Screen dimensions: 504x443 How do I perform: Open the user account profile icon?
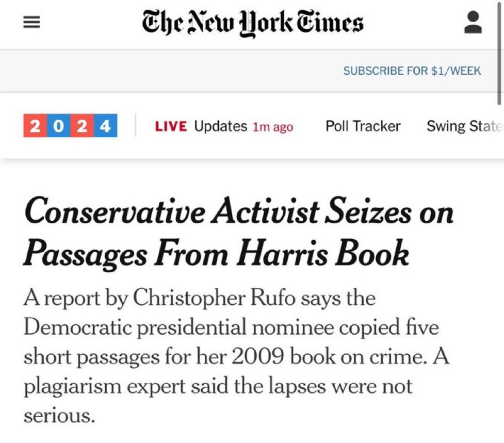click(473, 22)
